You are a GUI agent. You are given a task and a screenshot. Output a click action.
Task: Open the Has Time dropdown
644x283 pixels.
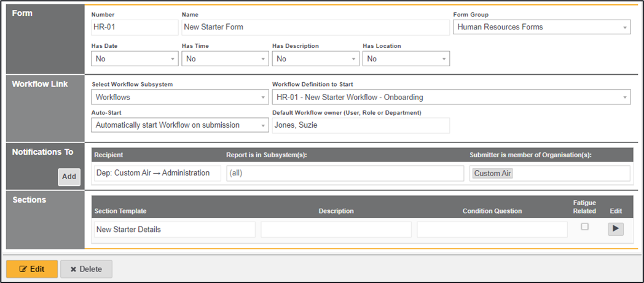225,59
